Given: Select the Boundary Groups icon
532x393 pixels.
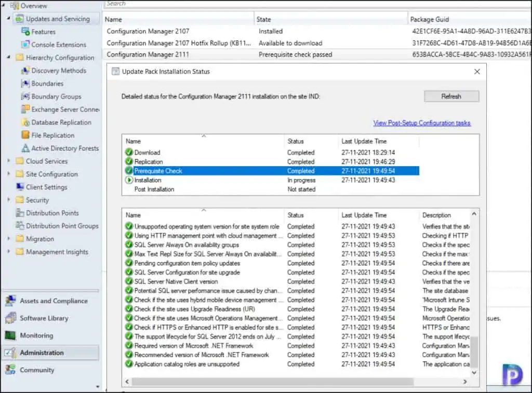Looking at the screenshot, I should point(25,96).
